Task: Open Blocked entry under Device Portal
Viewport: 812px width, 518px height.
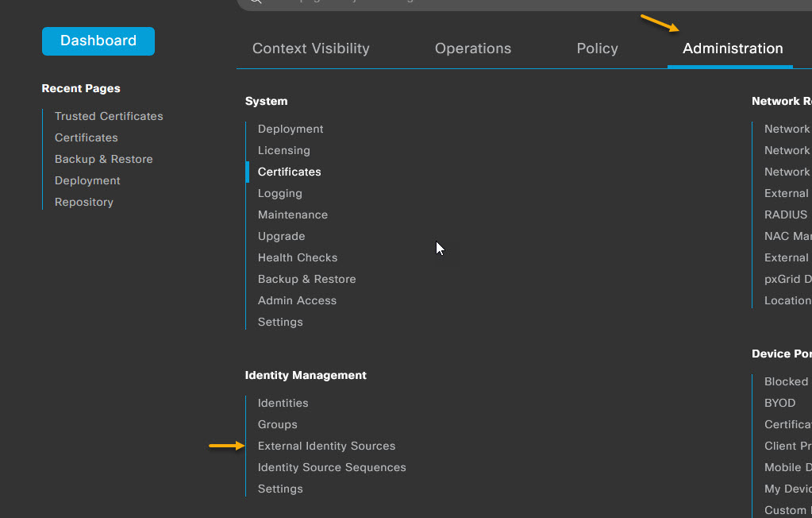Action: pyautogui.click(x=786, y=381)
